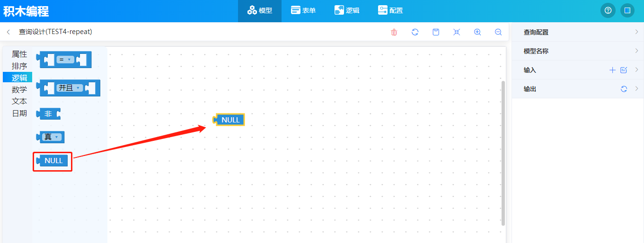The width and height of the screenshot is (644, 243).
Task: Zoom in on the workspace
Action: [477, 32]
